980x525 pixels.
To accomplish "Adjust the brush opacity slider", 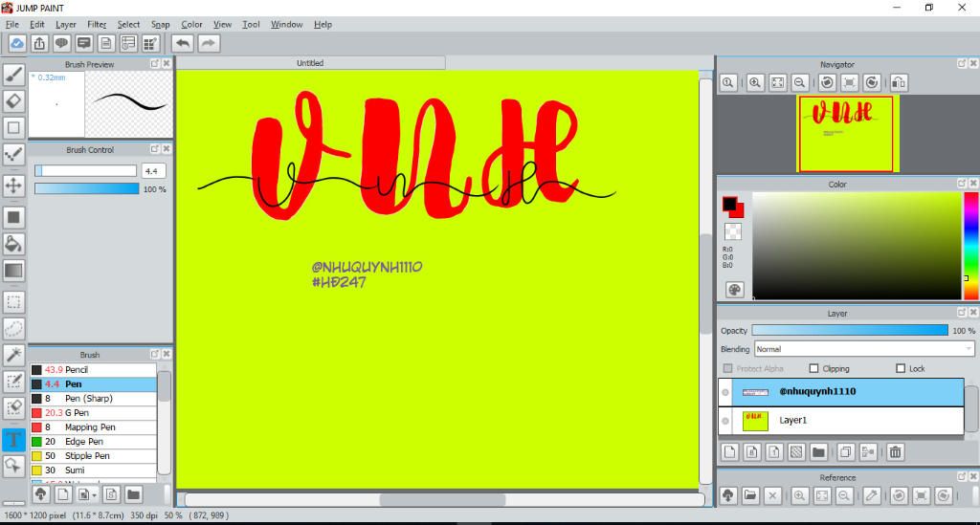I will [86, 188].
